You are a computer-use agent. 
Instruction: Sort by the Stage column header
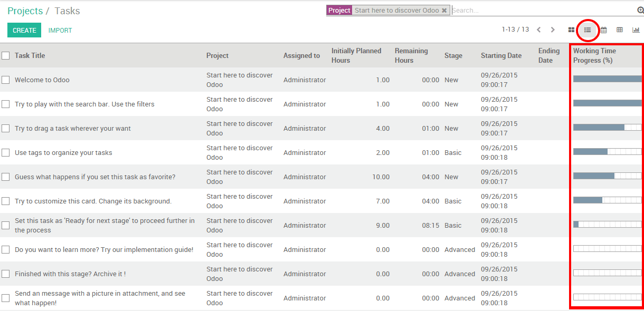[x=453, y=55]
